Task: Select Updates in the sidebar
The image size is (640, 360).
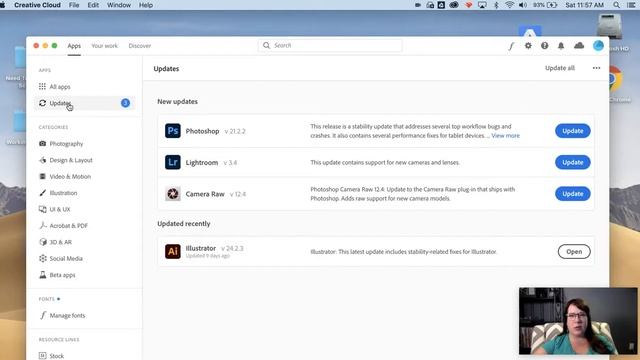Action: [84, 103]
